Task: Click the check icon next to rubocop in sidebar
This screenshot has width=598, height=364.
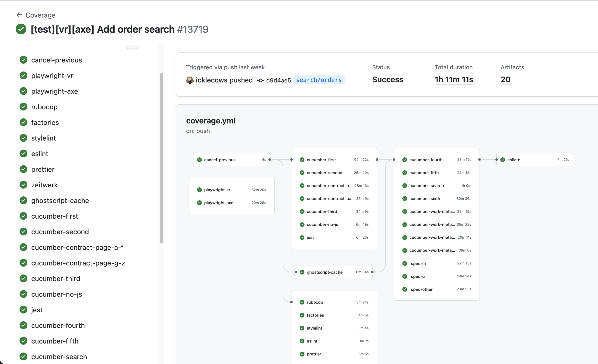Action: pyautogui.click(x=23, y=107)
